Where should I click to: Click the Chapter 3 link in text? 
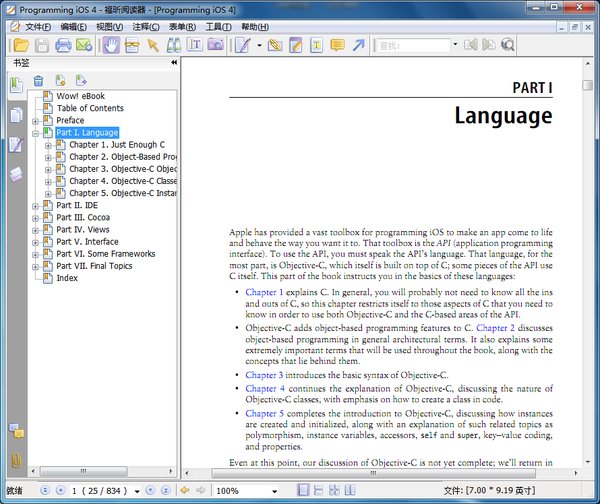point(264,375)
